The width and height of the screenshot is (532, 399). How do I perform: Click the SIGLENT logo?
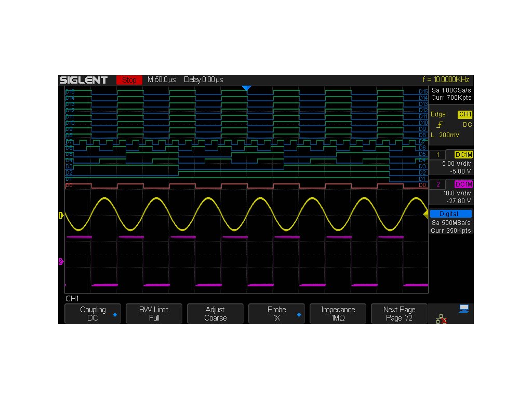[84, 80]
